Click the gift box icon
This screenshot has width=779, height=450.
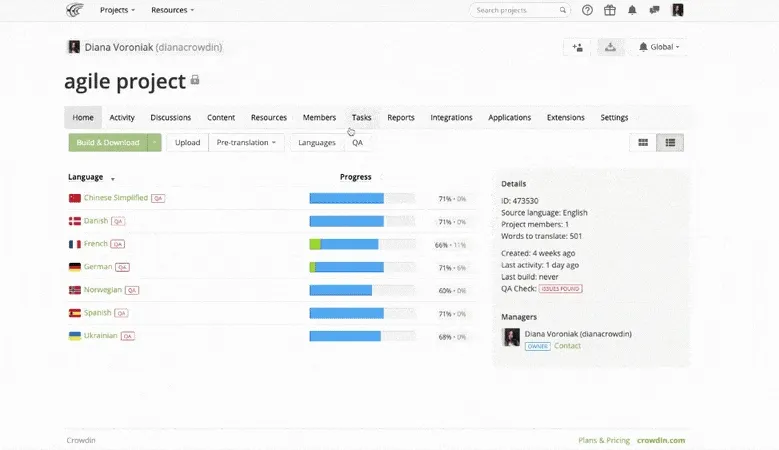pyautogui.click(x=609, y=10)
